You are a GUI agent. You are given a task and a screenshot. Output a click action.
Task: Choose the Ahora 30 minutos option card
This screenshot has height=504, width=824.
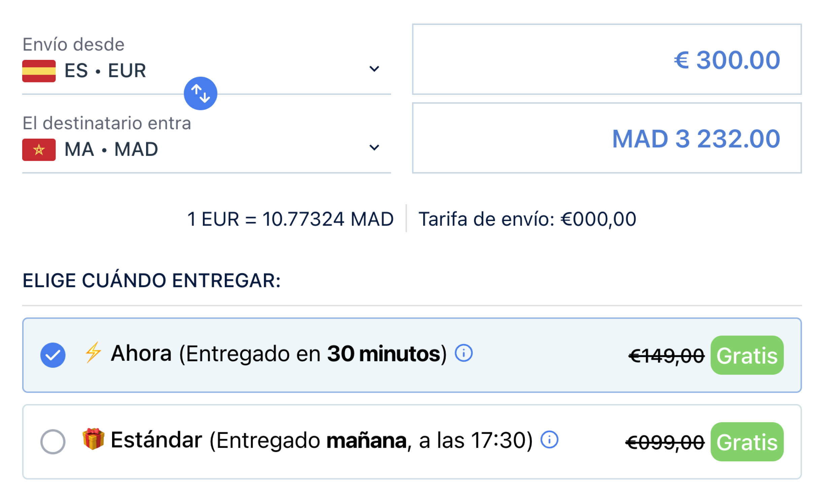pos(412,355)
